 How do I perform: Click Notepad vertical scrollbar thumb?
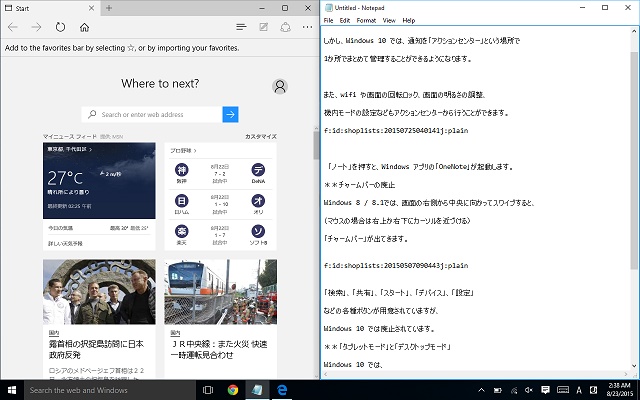coord(635,160)
